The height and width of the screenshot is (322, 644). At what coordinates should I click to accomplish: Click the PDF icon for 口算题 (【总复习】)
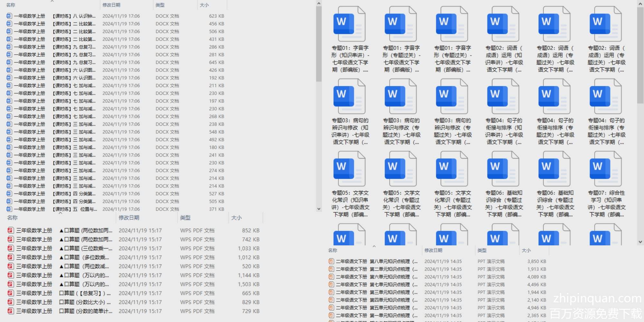(x=11, y=293)
